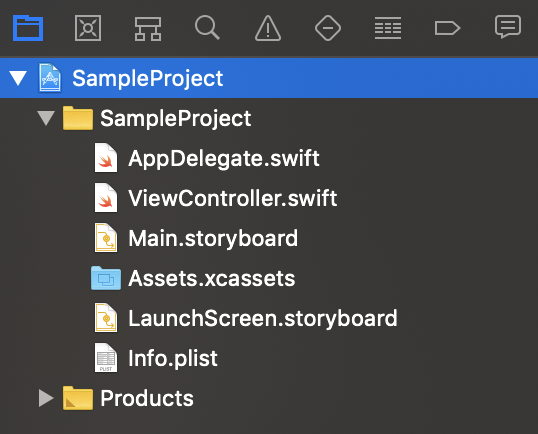Show the Debug navigator lines icon

(388, 28)
